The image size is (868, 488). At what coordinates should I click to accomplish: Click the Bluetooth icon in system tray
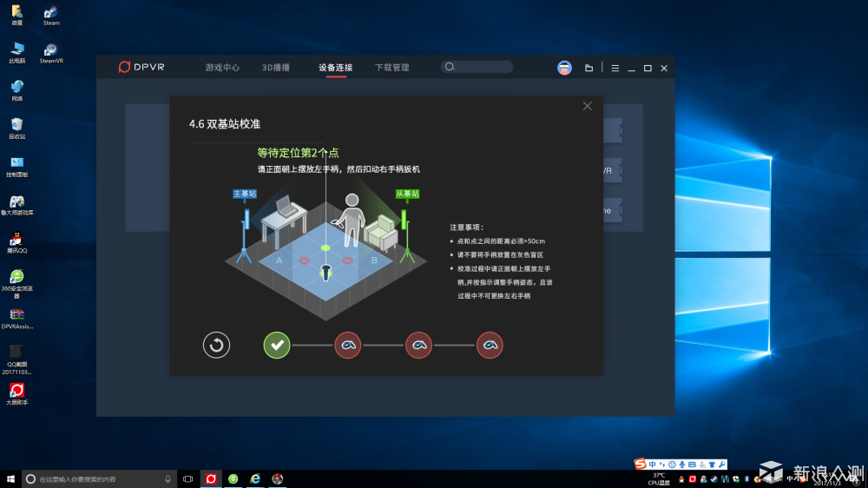pos(746,479)
